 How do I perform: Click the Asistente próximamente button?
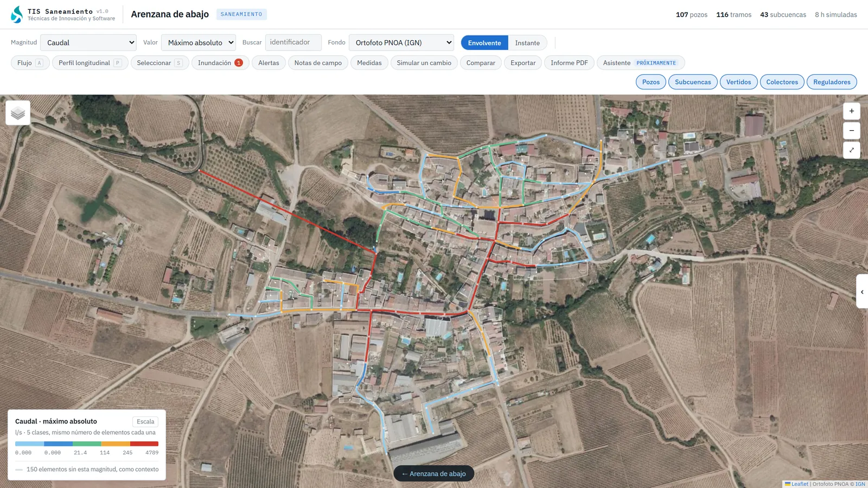click(x=641, y=63)
